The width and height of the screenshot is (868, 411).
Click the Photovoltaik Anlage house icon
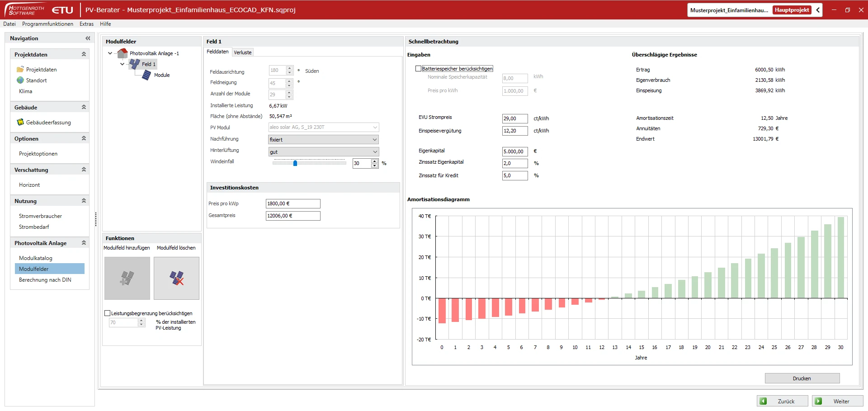pyautogui.click(x=122, y=53)
